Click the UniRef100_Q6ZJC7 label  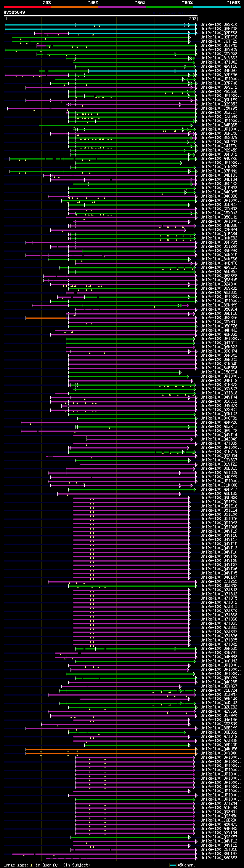coord(219,113)
